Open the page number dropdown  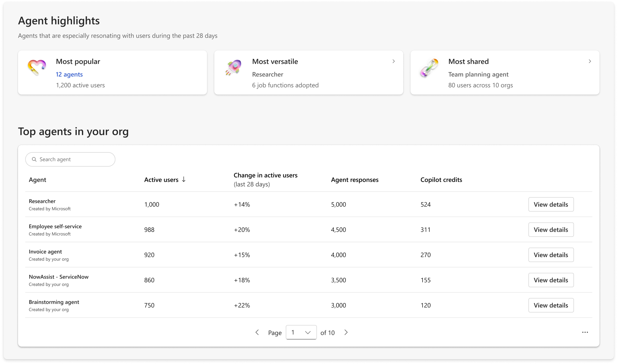(x=301, y=333)
